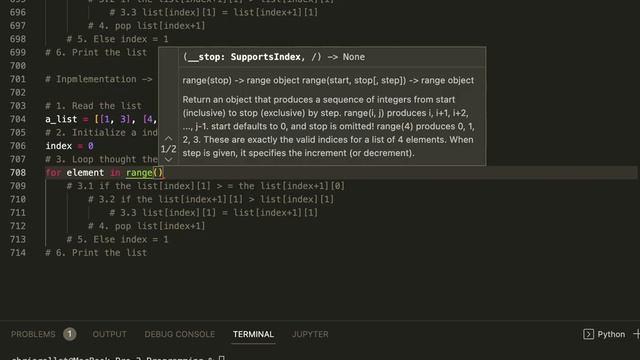Click line number 708 in gutter

click(x=18, y=173)
